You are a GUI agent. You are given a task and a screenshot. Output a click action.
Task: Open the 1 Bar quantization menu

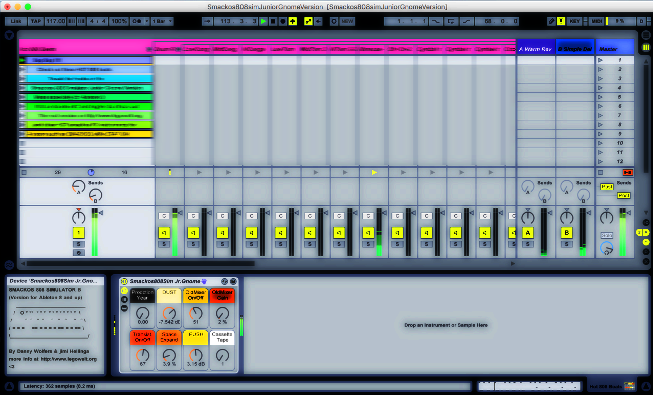click(162, 21)
